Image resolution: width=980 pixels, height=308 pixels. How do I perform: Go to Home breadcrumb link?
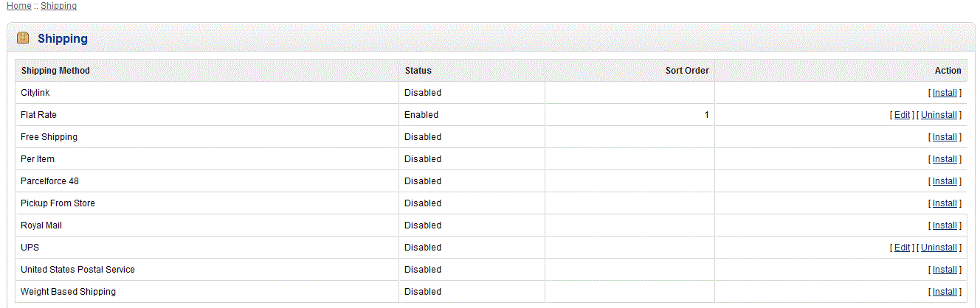point(19,6)
